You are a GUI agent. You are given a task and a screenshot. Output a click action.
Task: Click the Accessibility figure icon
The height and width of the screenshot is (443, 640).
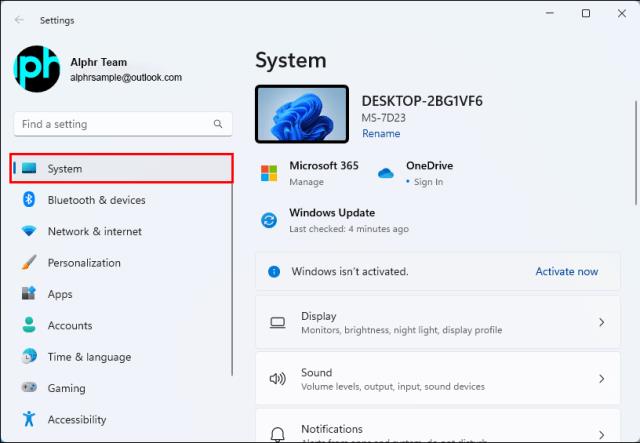(29, 419)
